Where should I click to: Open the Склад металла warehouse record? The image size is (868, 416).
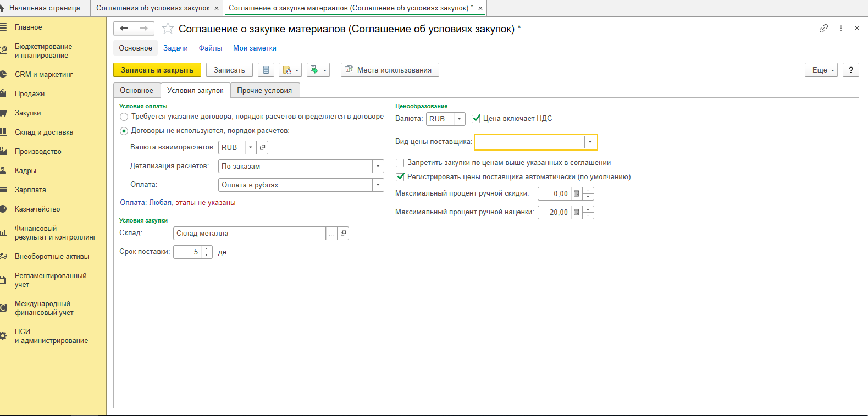click(x=343, y=234)
